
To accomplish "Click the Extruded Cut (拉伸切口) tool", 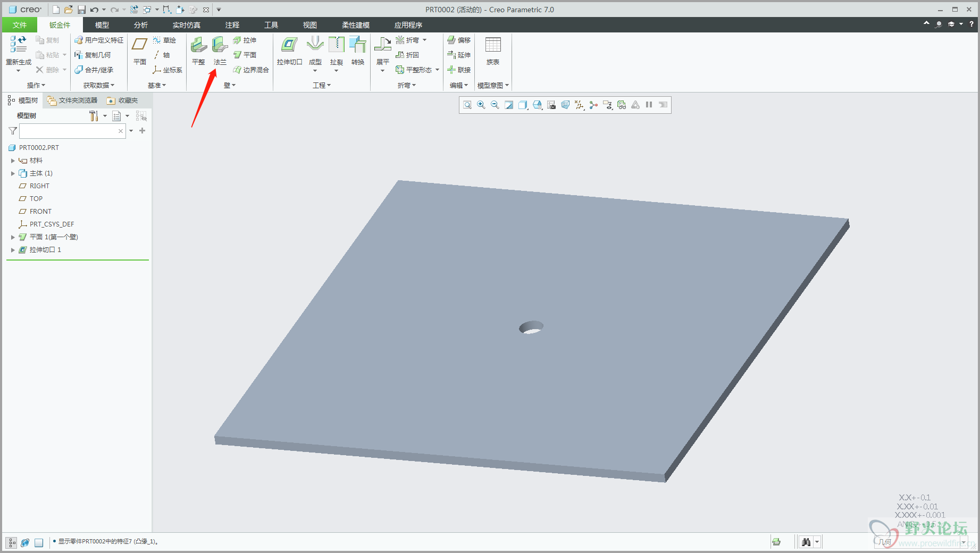I will tap(289, 51).
